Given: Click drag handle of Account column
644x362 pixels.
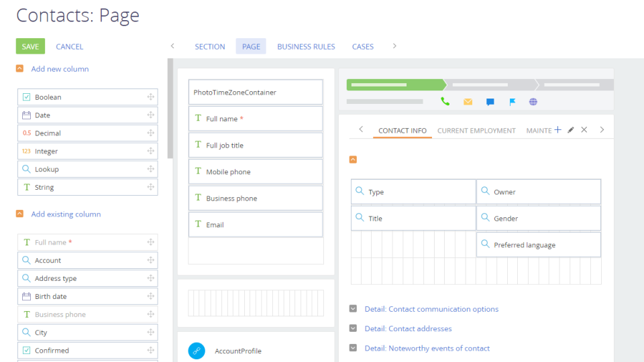Looking at the screenshot, I should click(151, 260).
